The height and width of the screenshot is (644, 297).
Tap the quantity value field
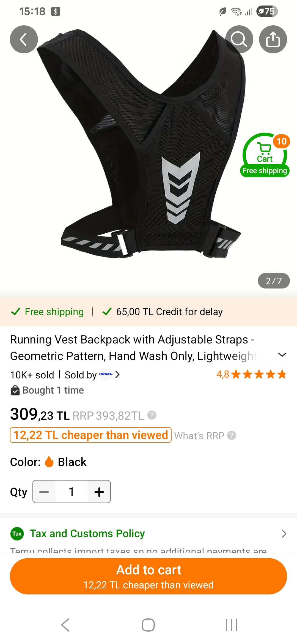(71, 492)
